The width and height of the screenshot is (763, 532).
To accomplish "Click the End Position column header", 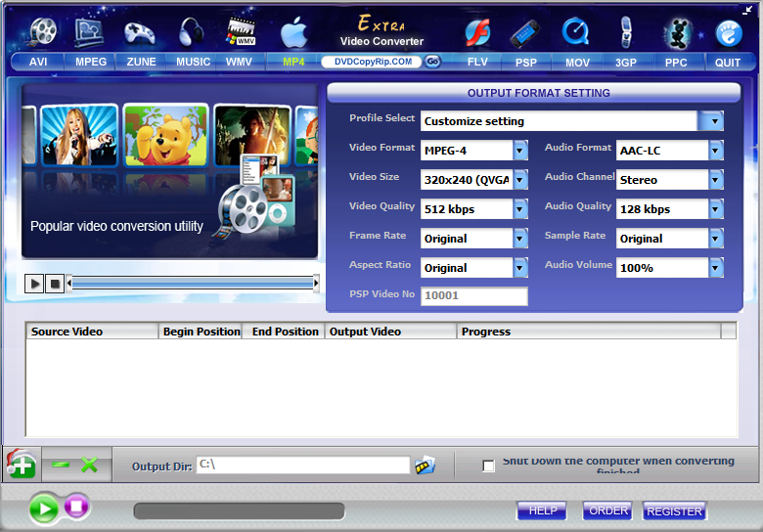I will click(284, 332).
